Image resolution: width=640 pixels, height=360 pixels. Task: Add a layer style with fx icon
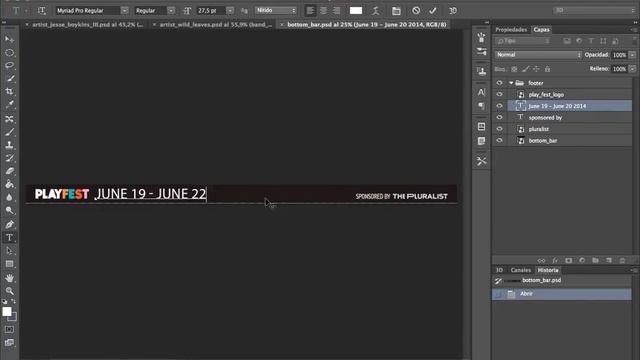coord(555,260)
